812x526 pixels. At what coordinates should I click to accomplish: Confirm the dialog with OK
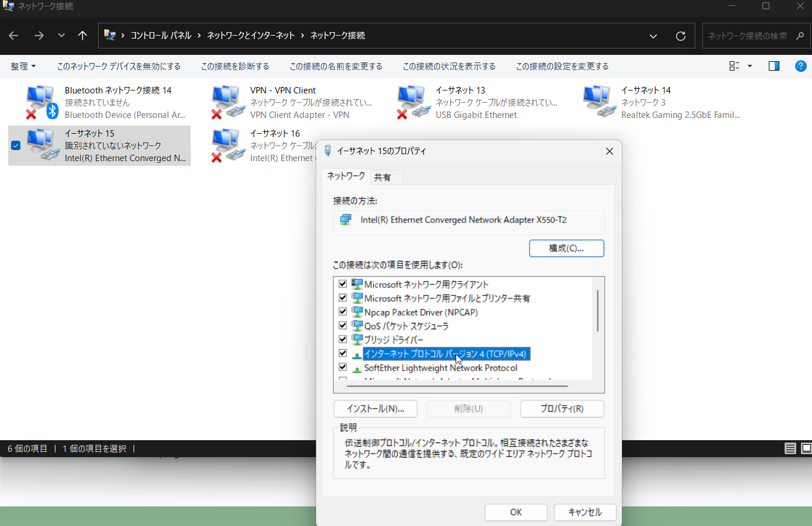pyautogui.click(x=516, y=512)
